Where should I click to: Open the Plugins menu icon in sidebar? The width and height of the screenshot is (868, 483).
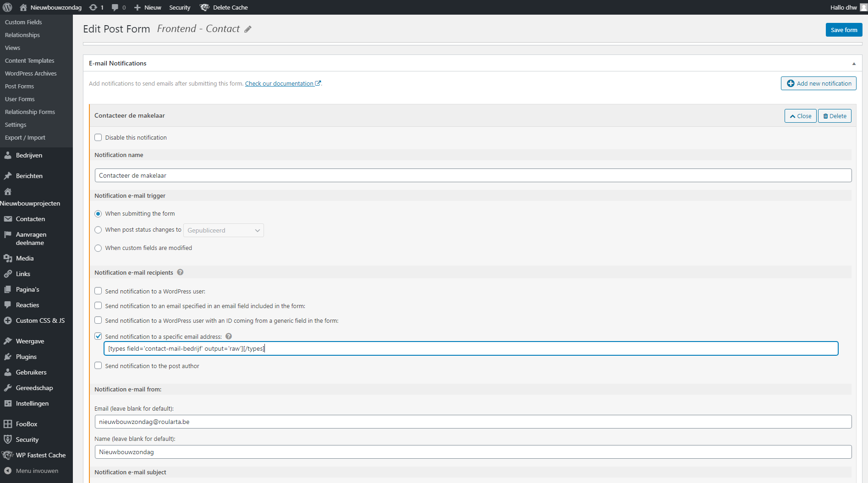[8, 357]
